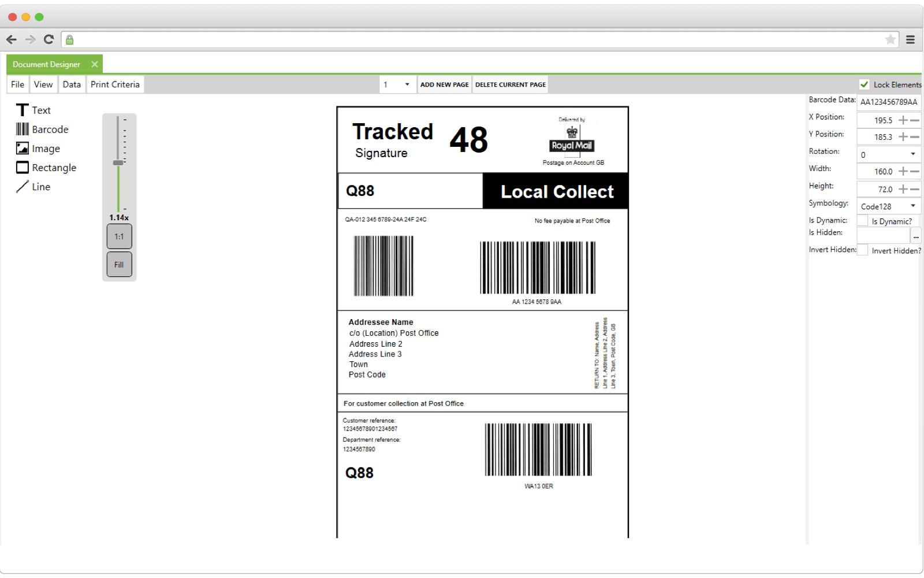
Task: Select bottom Q88 text element
Action: click(359, 473)
